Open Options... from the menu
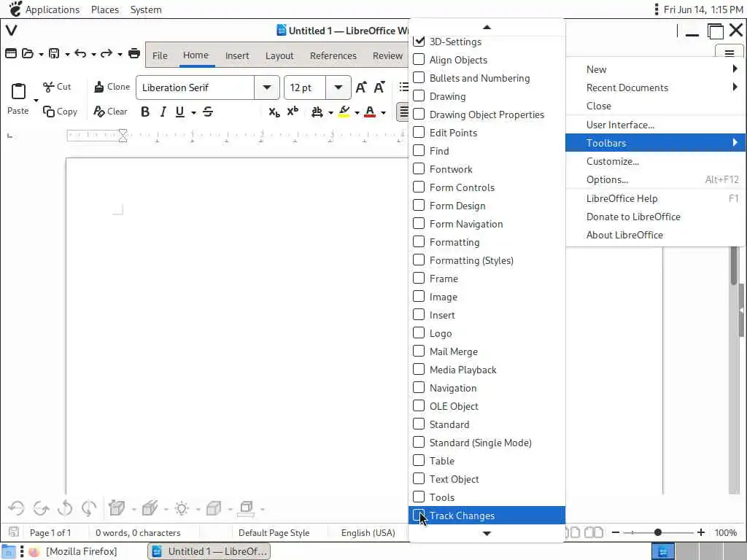Screen dimensions: 747x560 coord(656,179)
